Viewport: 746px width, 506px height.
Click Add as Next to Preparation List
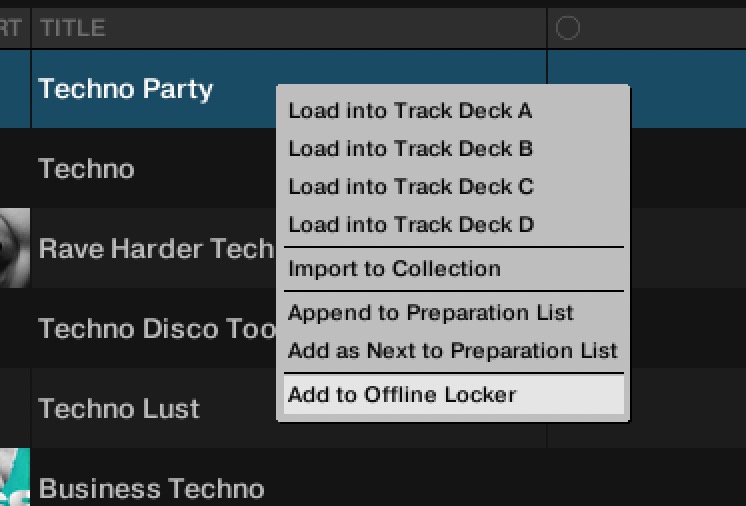point(452,351)
